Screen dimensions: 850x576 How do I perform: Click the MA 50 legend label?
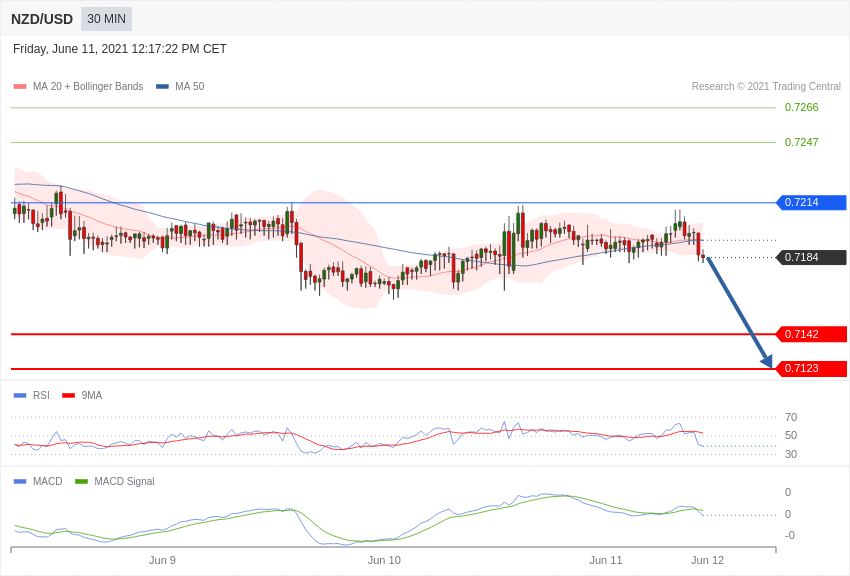click(190, 86)
